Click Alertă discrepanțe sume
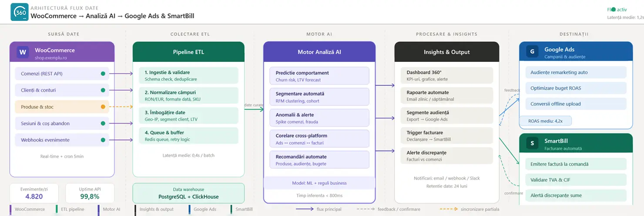 tap(576, 196)
